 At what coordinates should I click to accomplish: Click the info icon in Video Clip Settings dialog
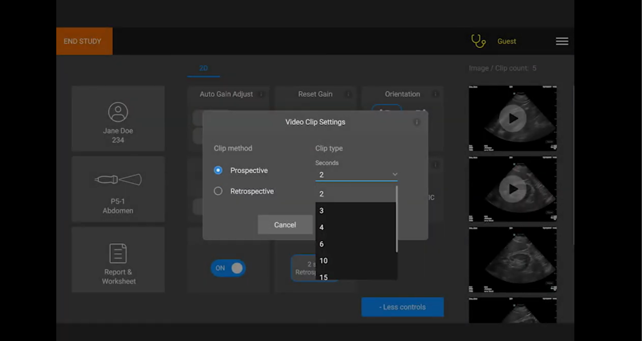[417, 122]
